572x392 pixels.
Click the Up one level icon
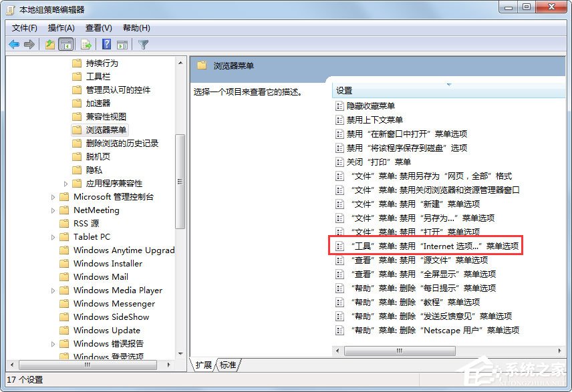[50, 44]
